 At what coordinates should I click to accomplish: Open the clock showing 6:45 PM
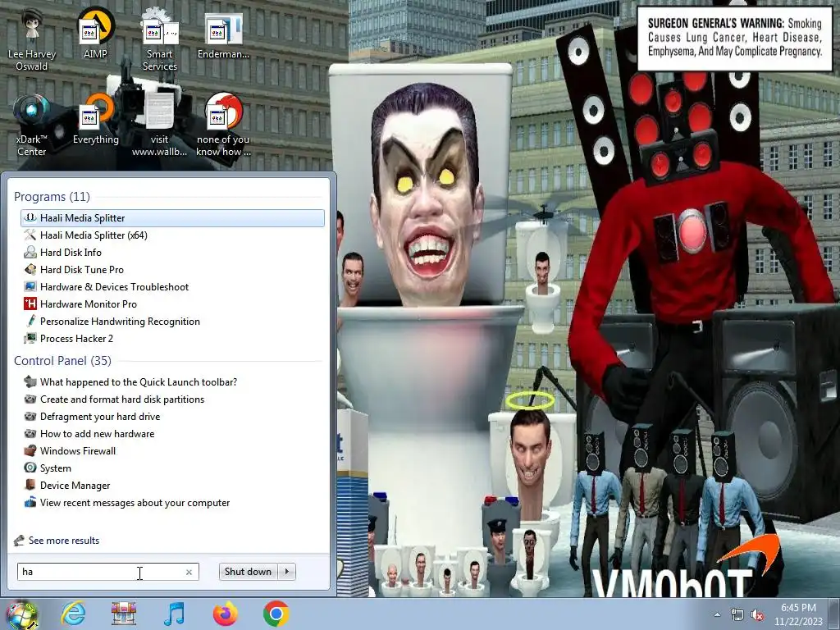tap(798, 614)
